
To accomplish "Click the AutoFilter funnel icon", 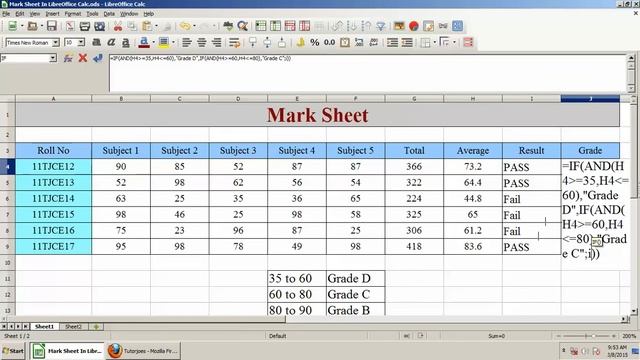I will 381,26.
